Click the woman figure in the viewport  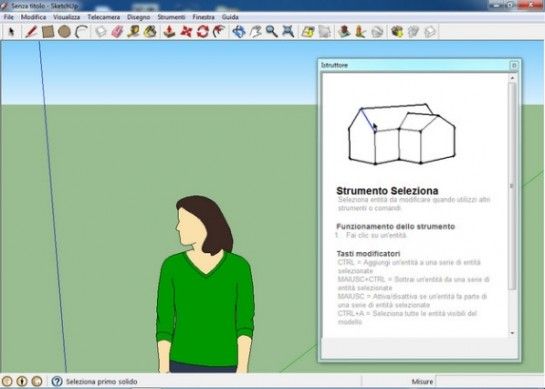[205, 284]
